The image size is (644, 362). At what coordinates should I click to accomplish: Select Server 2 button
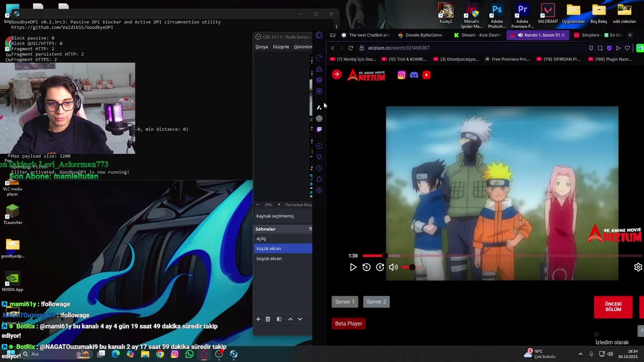pyautogui.click(x=376, y=302)
